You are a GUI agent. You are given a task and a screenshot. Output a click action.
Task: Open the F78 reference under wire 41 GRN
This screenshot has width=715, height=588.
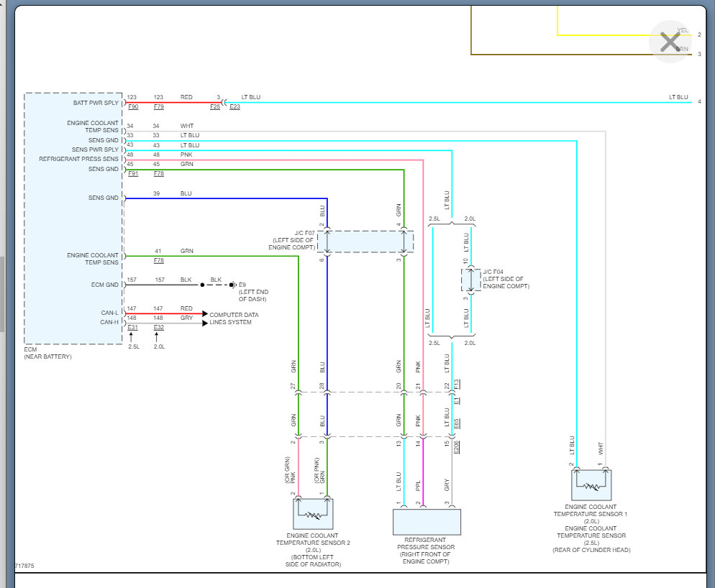coord(159,261)
